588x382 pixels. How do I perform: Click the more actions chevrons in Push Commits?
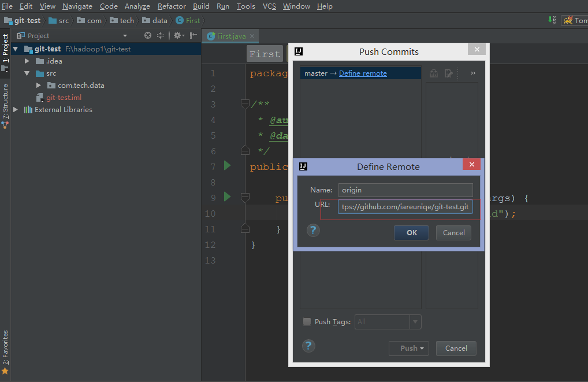coord(473,73)
